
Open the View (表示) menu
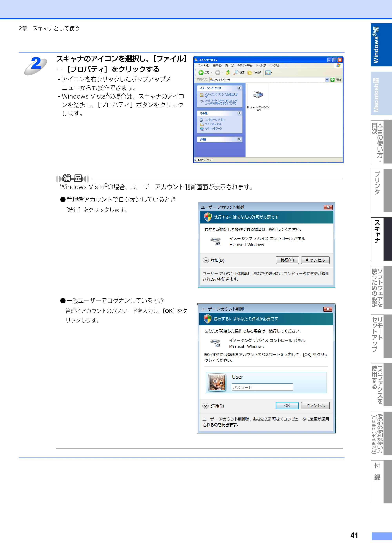[229, 65]
